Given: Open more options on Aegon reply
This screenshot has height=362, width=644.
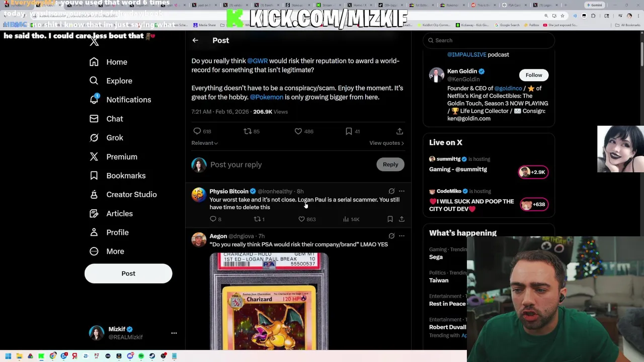Looking at the screenshot, I should [x=401, y=236].
